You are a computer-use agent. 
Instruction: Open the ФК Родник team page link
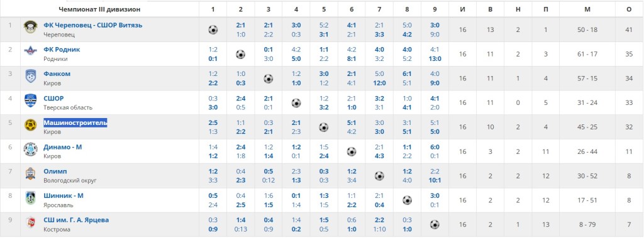pos(62,50)
